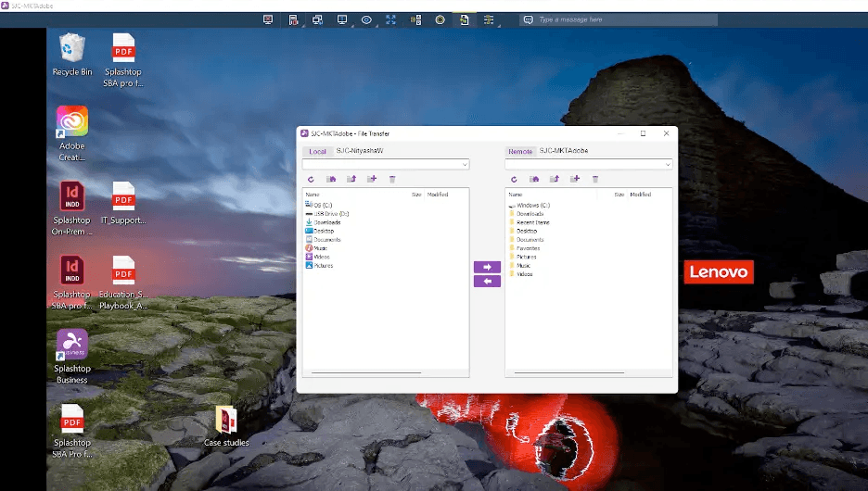Viewport: 868px width, 491px height.
Task: Click the eye view options icon
Action: 366,19
